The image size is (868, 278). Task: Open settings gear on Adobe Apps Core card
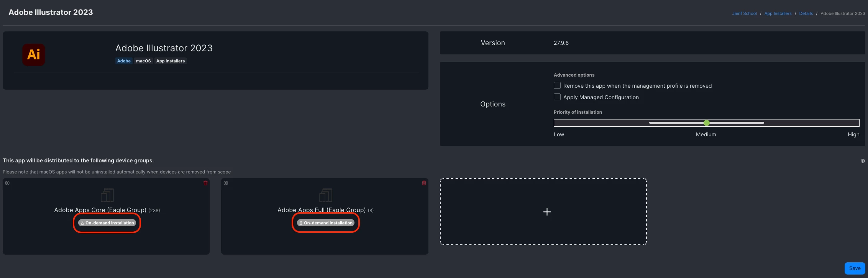pyautogui.click(x=7, y=183)
